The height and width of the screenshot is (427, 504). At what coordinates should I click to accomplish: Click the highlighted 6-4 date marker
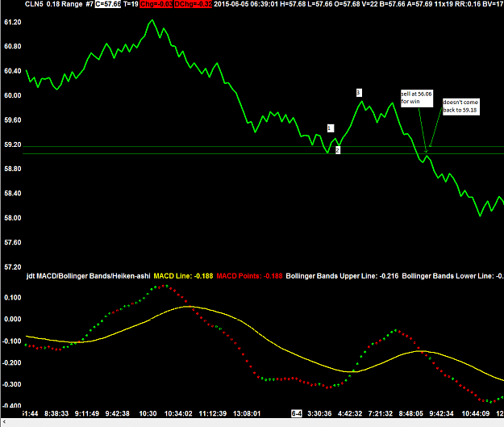pos(297,414)
